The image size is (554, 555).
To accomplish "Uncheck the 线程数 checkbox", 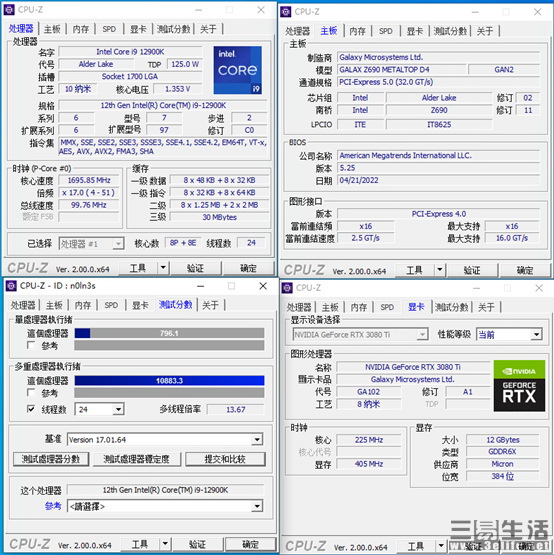I will tap(31, 409).
